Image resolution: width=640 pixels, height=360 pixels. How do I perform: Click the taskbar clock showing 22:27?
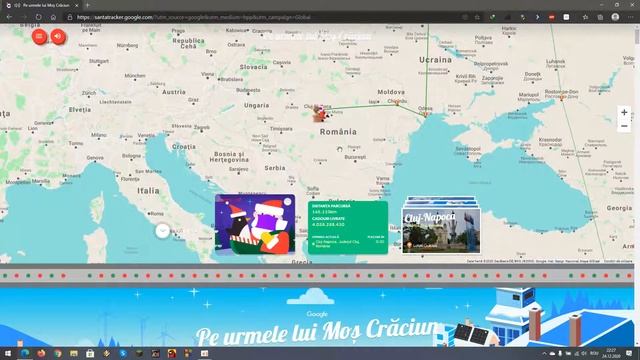611,353
